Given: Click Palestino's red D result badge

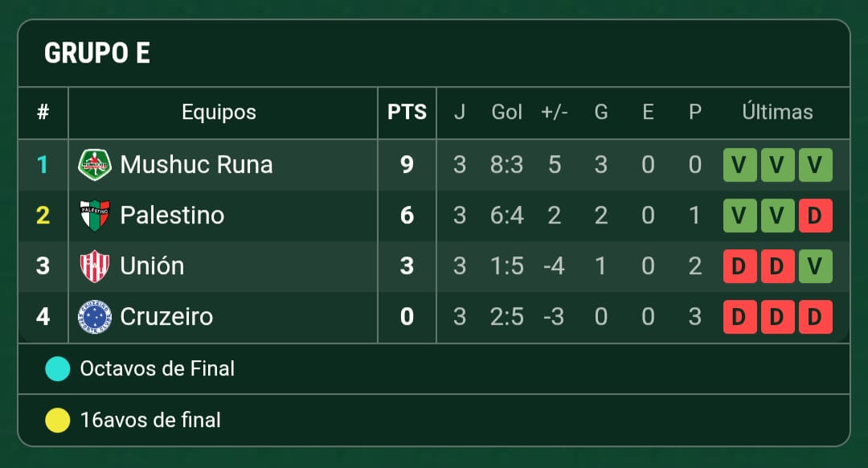Looking at the screenshot, I should tap(815, 216).
